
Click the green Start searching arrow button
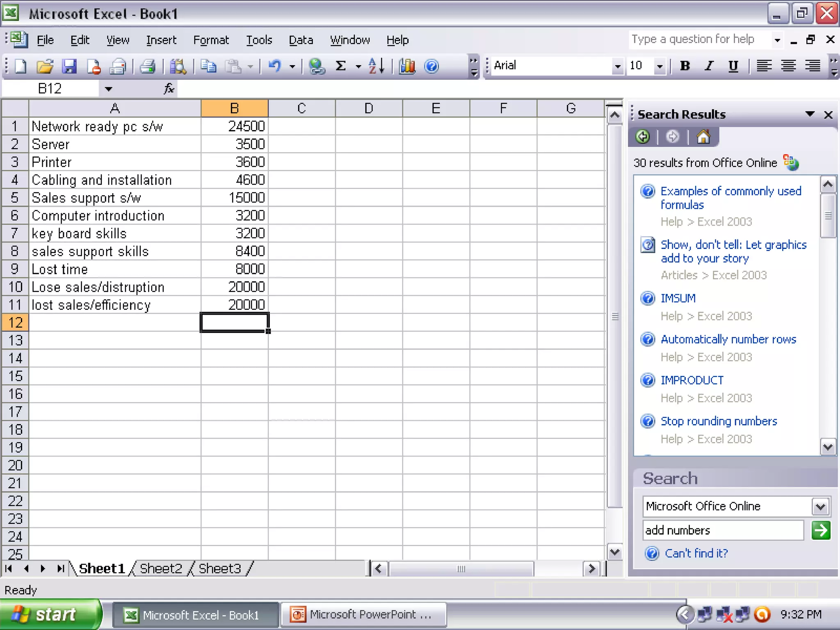[820, 530]
